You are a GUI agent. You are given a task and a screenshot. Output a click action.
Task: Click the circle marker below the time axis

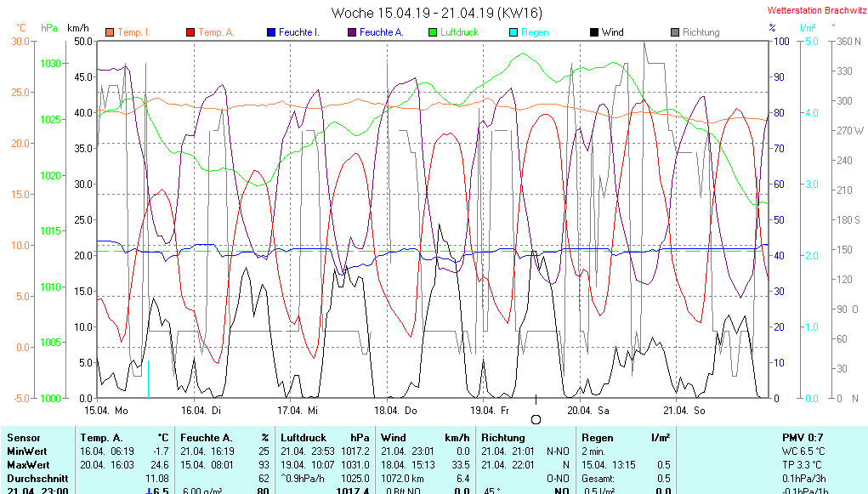coord(536,419)
